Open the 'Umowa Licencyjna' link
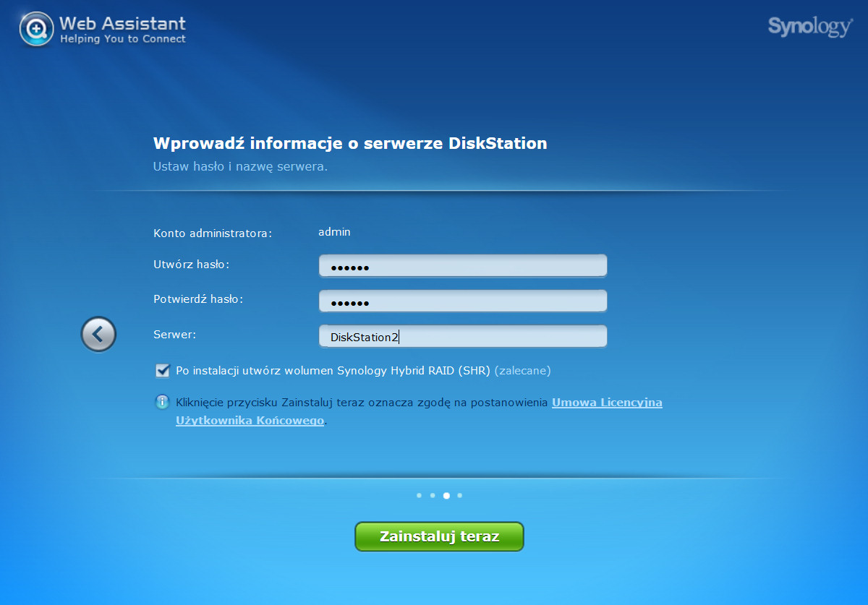 607,403
